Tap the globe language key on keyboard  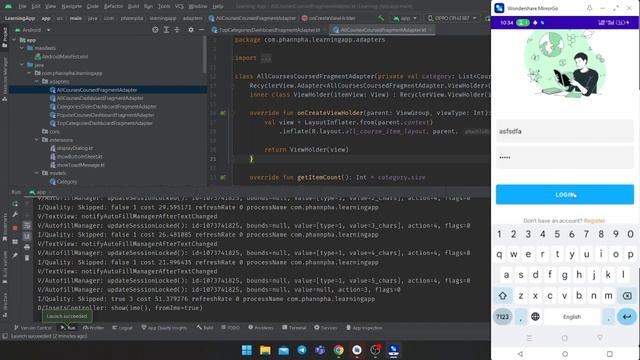point(536,316)
